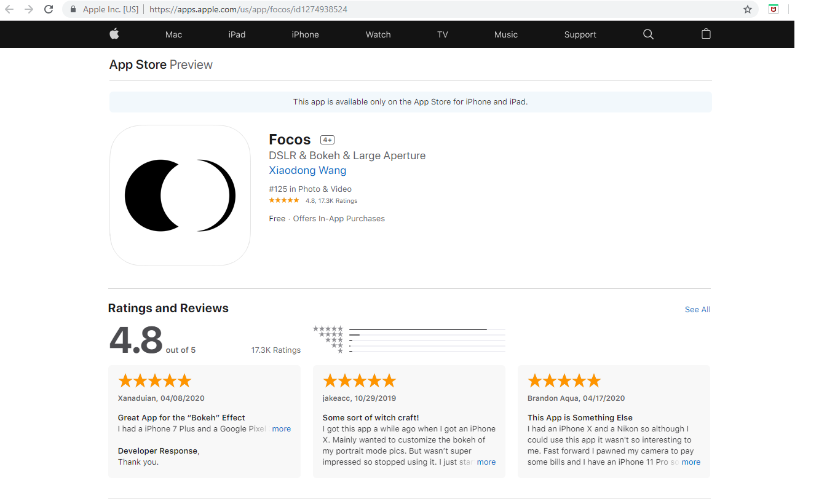Open the red extension icon beside the bookmark star
Image resolution: width=819 pixels, height=504 pixels.
pyautogui.click(x=774, y=9)
